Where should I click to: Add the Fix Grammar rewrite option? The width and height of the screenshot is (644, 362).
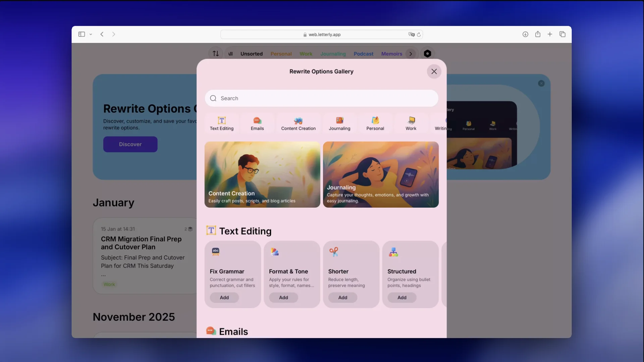tap(224, 298)
